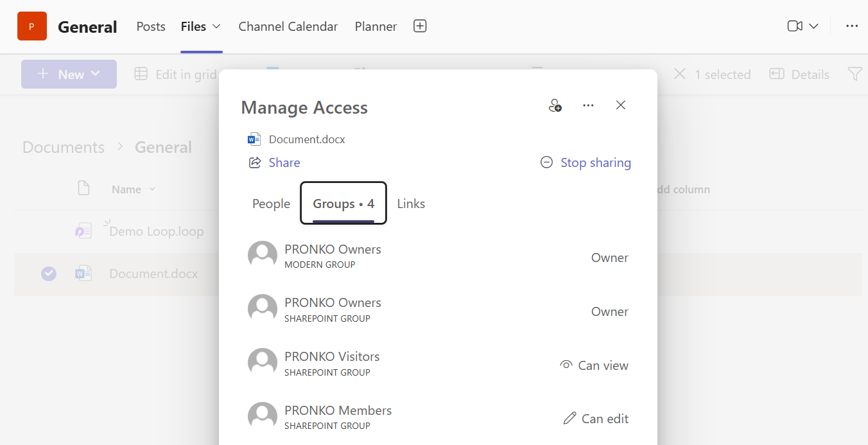Expand the meeting options dropdown arrow
This screenshot has width=868, height=445.
point(813,26)
